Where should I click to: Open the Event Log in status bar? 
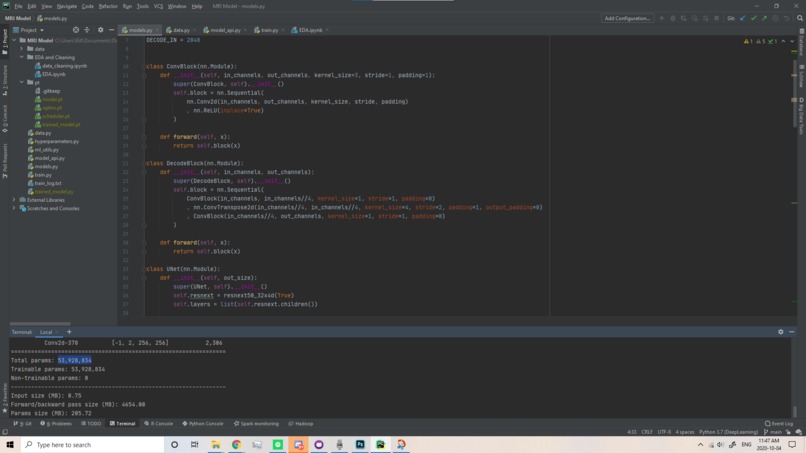click(x=780, y=424)
